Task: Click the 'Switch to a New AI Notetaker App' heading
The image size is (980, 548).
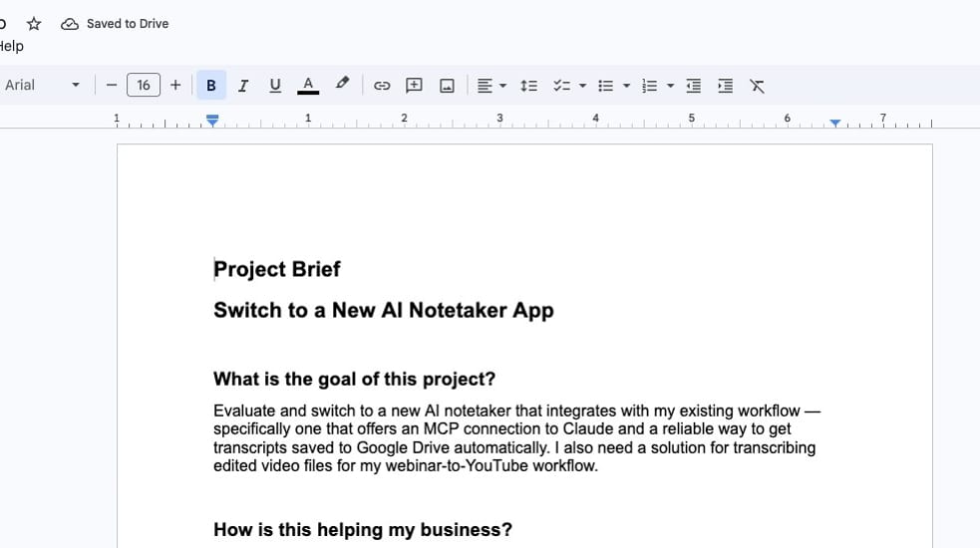Action: tap(384, 311)
